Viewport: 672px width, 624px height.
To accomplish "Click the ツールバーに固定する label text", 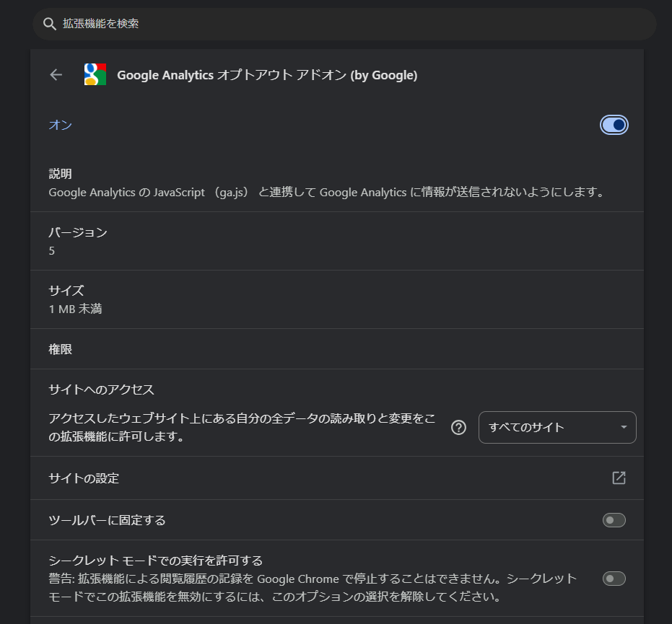I will click(107, 520).
